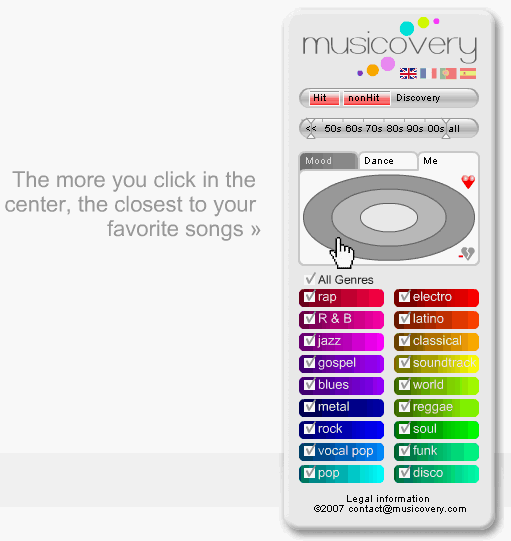Click the << rewind arrows on decade bar

point(311,129)
